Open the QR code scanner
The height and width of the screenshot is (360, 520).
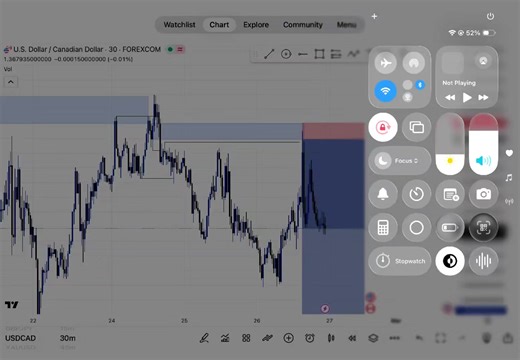483,228
